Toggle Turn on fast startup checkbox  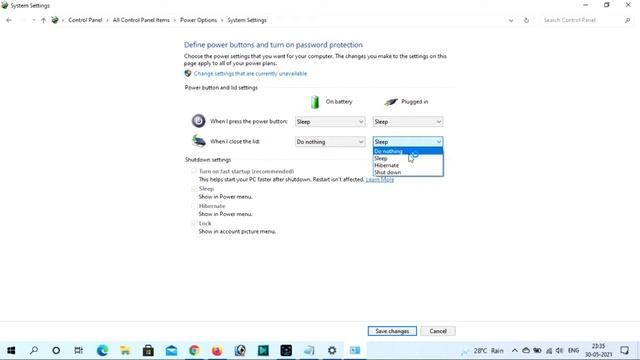pyautogui.click(x=194, y=171)
